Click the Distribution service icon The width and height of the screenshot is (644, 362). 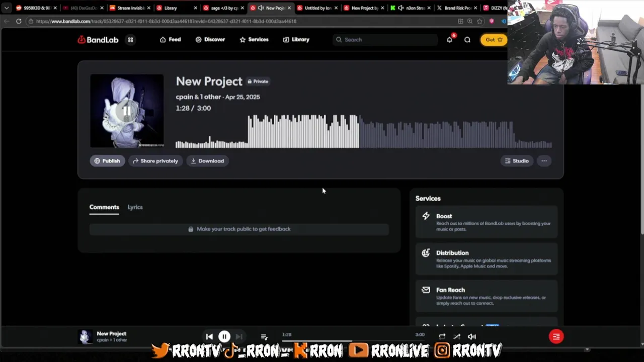pyautogui.click(x=426, y=253)
